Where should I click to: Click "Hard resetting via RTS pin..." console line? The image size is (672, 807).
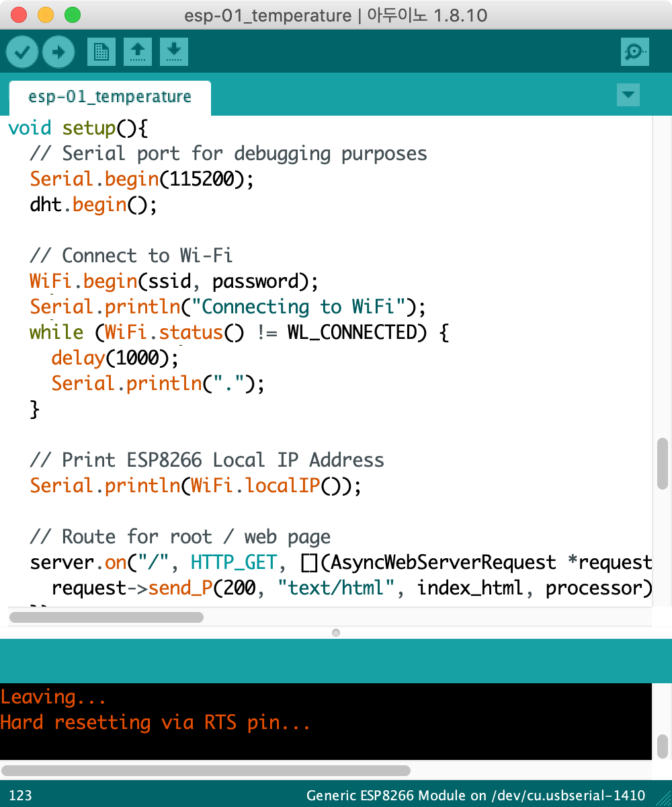click(x=155, y=722)
